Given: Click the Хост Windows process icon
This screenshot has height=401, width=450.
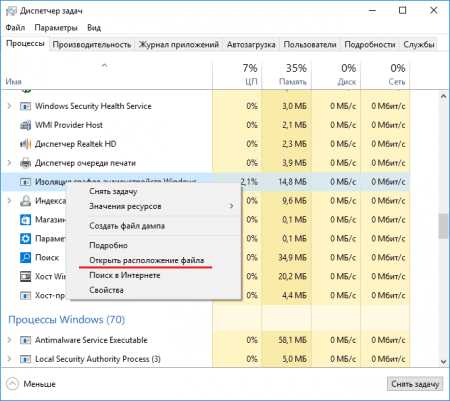Looking at the screenshot, I should click(x=25, y=276).
